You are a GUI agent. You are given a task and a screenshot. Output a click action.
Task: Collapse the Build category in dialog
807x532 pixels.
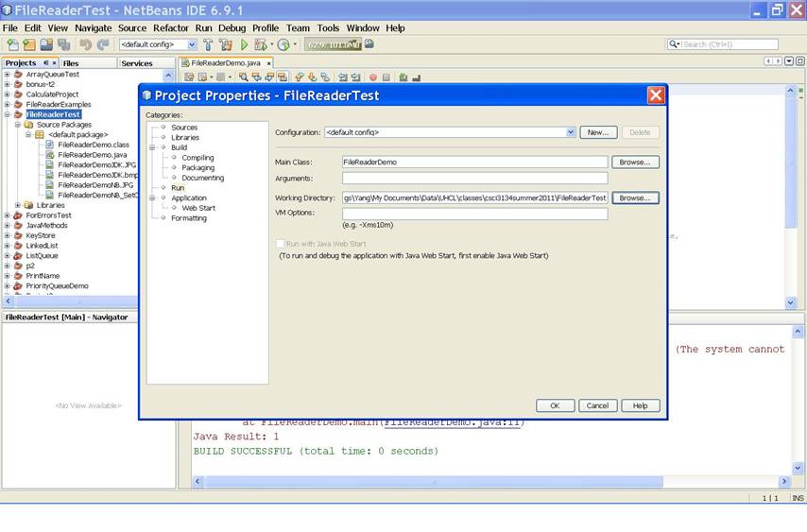(x=152, y=147)
